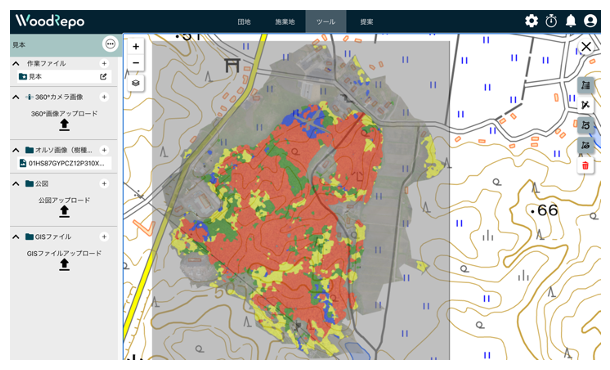
Task: Edit the 見本 work file entry
Action: pos(103,77)
